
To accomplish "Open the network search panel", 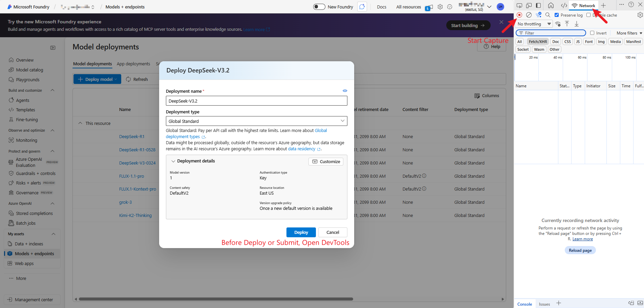I will pos(548,15).
